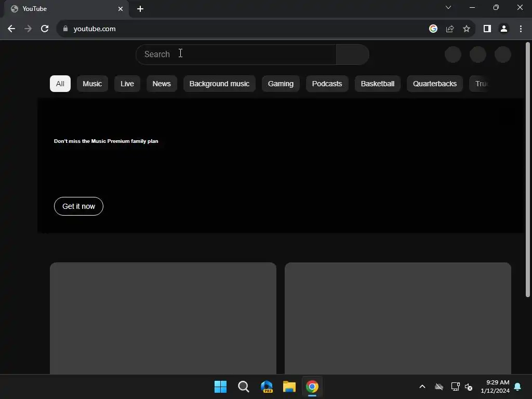This screenshot has width=532, height=399.
Task: Open the notifications bell
Action: (518, 387)
